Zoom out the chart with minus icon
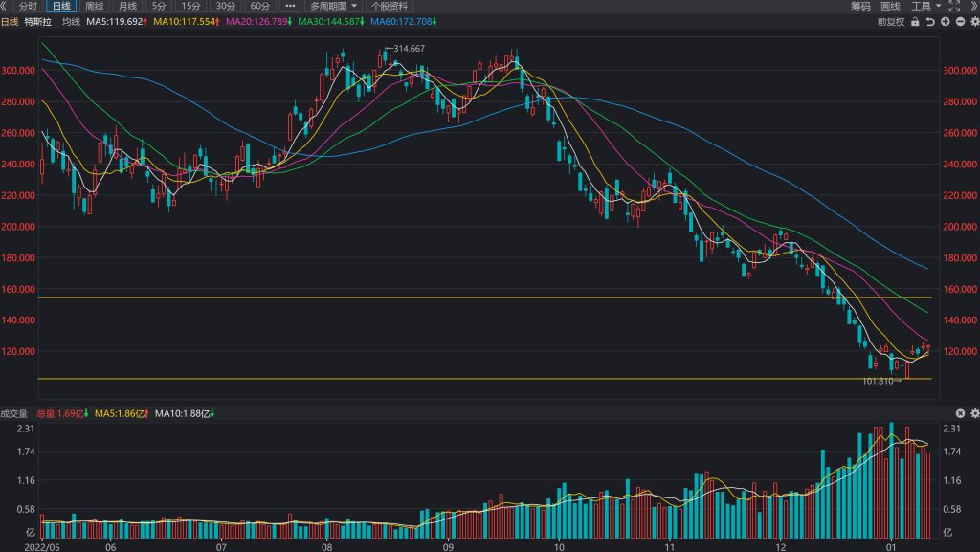 (960, 22)
